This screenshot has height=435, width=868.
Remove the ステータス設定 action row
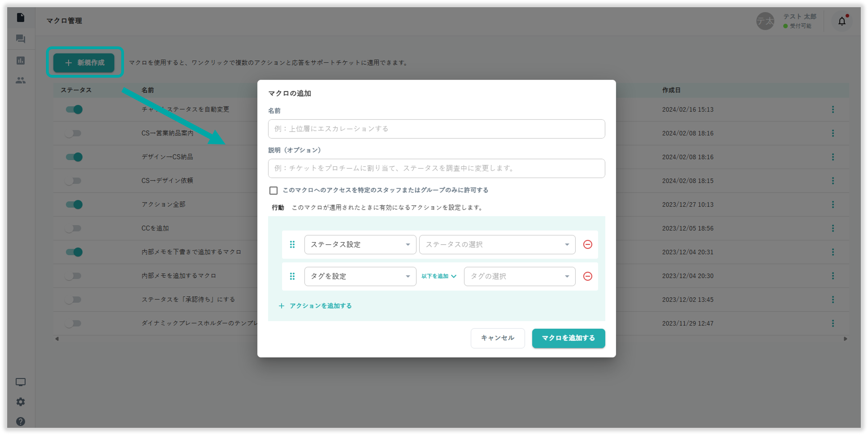(587, 244)
